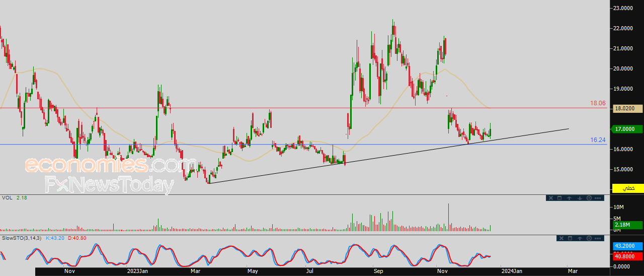
Task: Click the 20.0000 price axis label
Action: click(622, 68)
